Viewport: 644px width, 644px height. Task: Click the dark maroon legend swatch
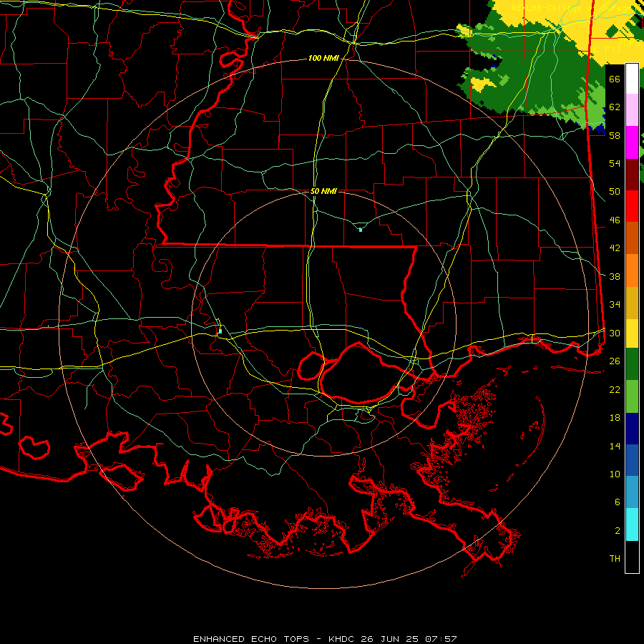[x=632, y=175]
